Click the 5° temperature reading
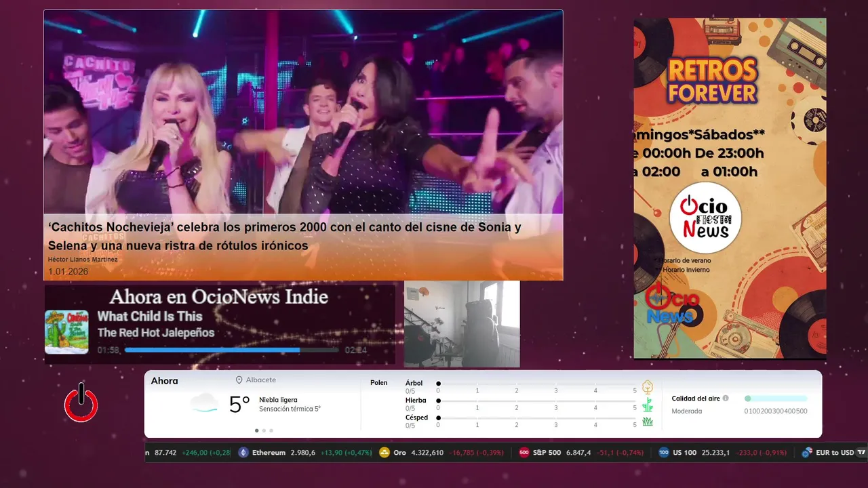The height and width of the screenshot is (488, 868). [239, 405]
